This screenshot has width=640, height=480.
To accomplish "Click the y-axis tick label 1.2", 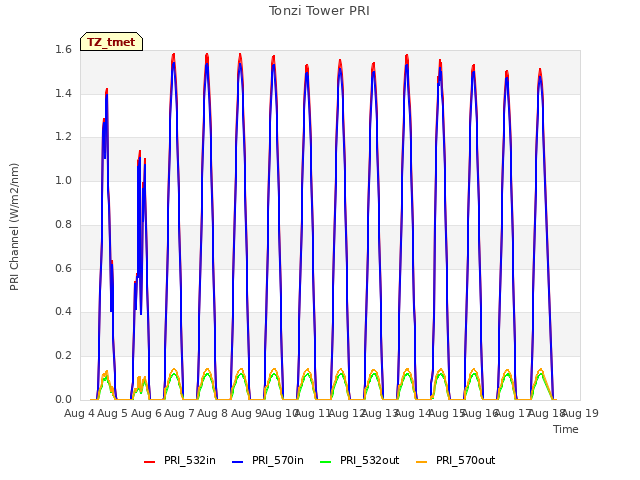I will [x=63, y=137].
